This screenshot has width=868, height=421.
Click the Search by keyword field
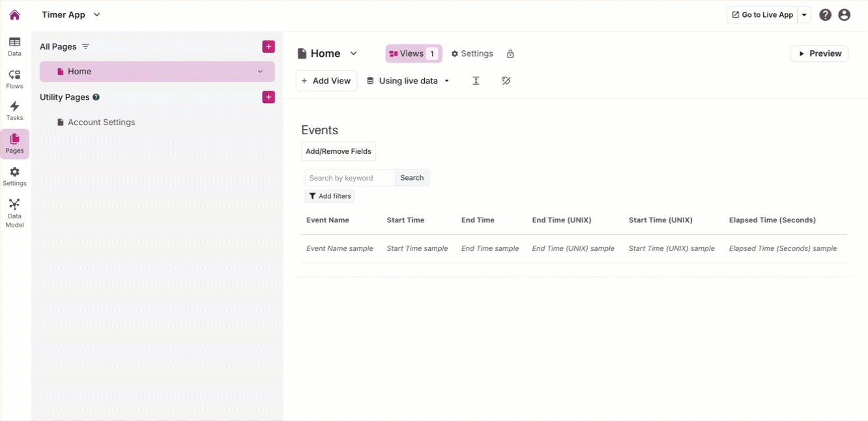point(349,178)
